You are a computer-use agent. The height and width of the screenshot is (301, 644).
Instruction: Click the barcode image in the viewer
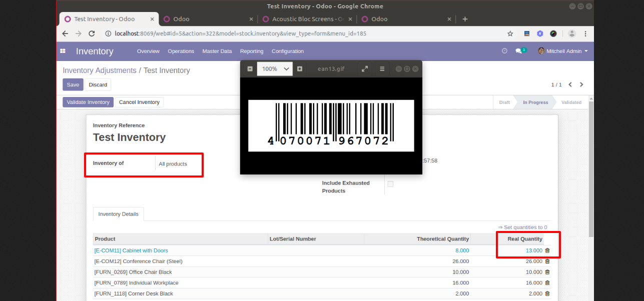331,125
